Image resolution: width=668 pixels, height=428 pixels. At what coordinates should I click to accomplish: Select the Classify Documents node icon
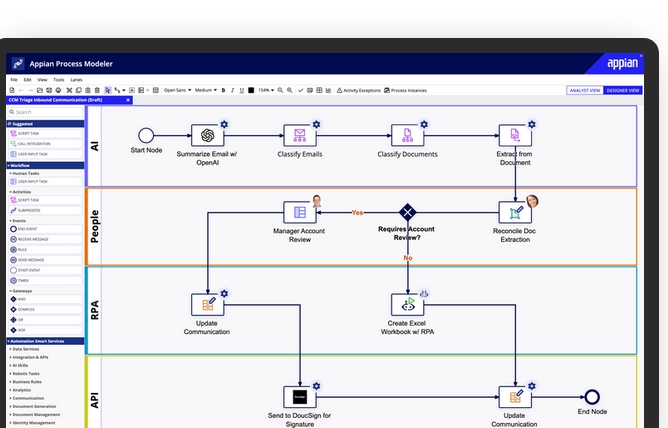click(407, 135)
